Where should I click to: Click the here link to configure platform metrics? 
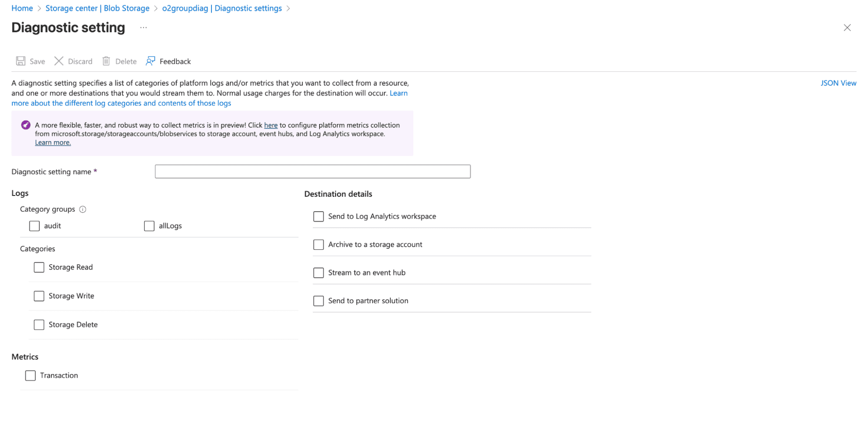[x=271, y=125]
